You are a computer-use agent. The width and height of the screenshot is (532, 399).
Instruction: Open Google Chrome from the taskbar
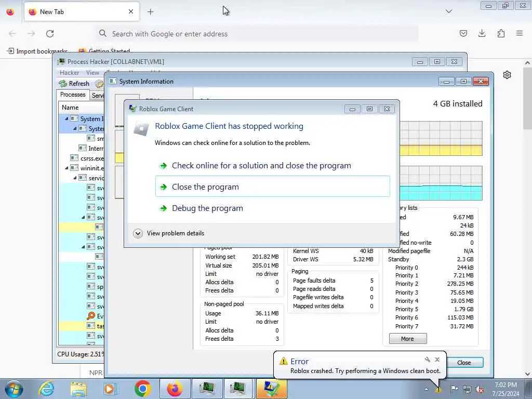click(142, 389)
